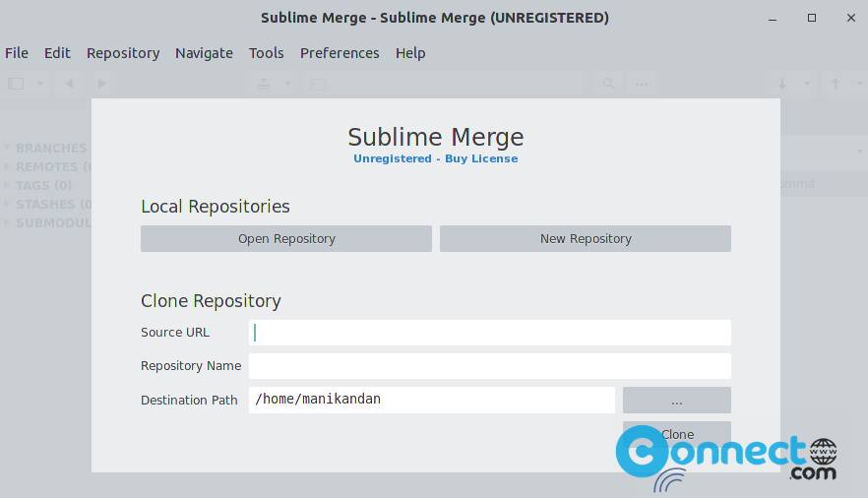The height and width of the screenshot is (498, 868).
Task: Click the pull down-arrow icon
Action: [782, 84]
